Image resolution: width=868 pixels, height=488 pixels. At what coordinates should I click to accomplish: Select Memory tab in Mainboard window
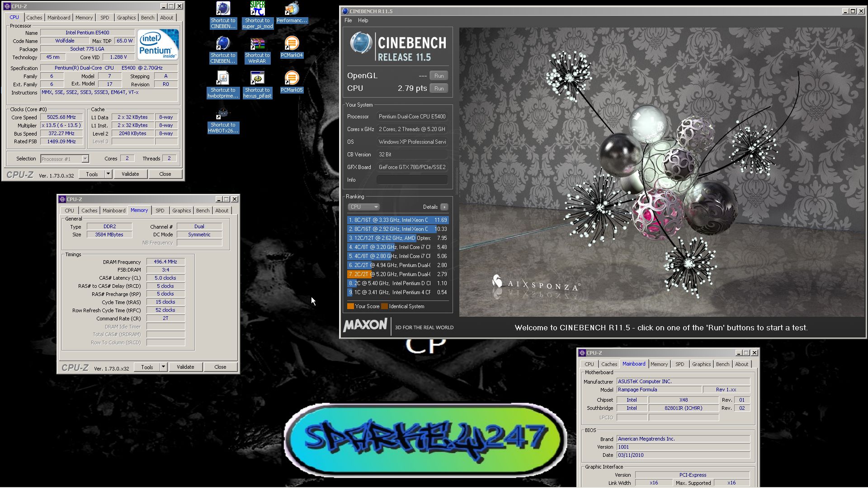click(659, 364)
